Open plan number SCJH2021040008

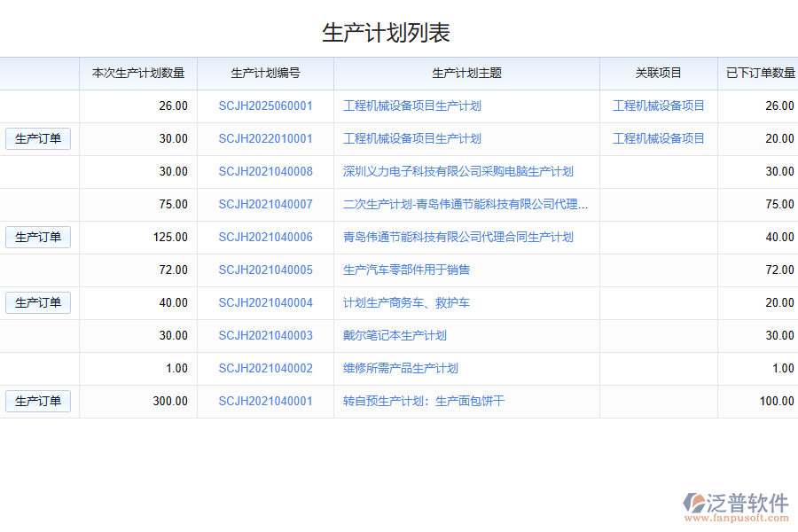click(265, 172)
